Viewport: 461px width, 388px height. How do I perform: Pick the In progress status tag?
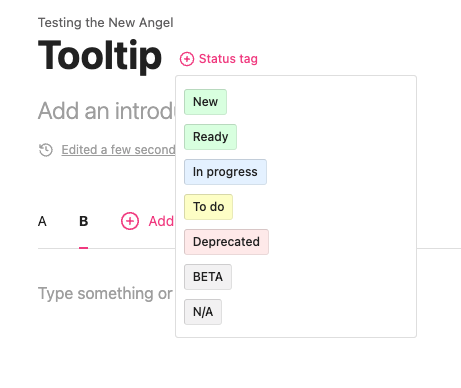[225, 172]
